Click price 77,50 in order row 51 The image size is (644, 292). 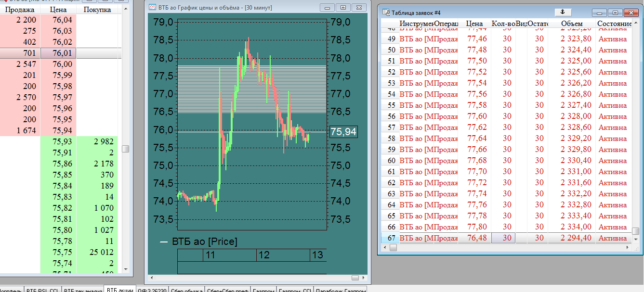coord(476,61)
